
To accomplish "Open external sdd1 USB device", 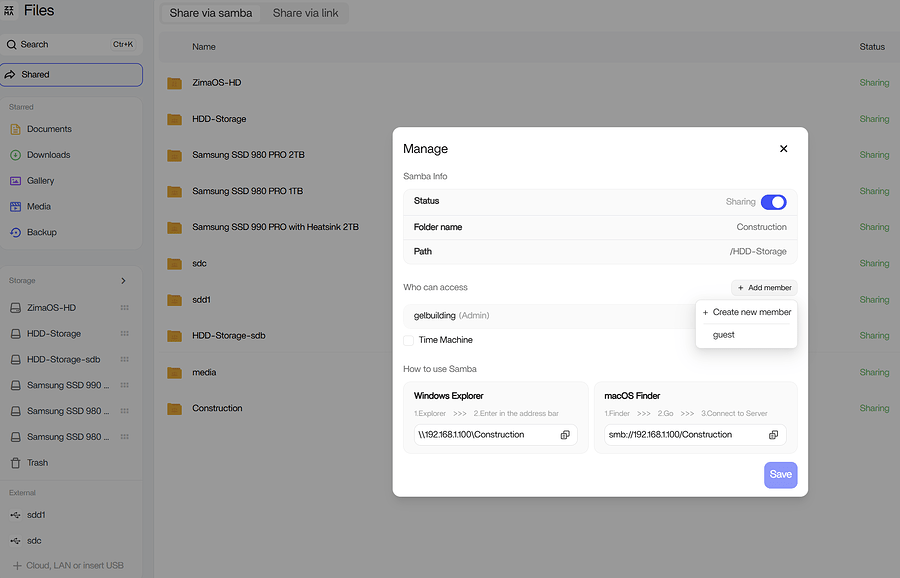I will pos(36,515).
